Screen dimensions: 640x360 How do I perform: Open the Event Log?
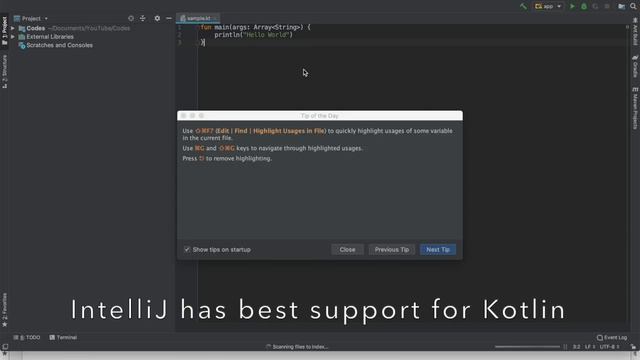612,338
